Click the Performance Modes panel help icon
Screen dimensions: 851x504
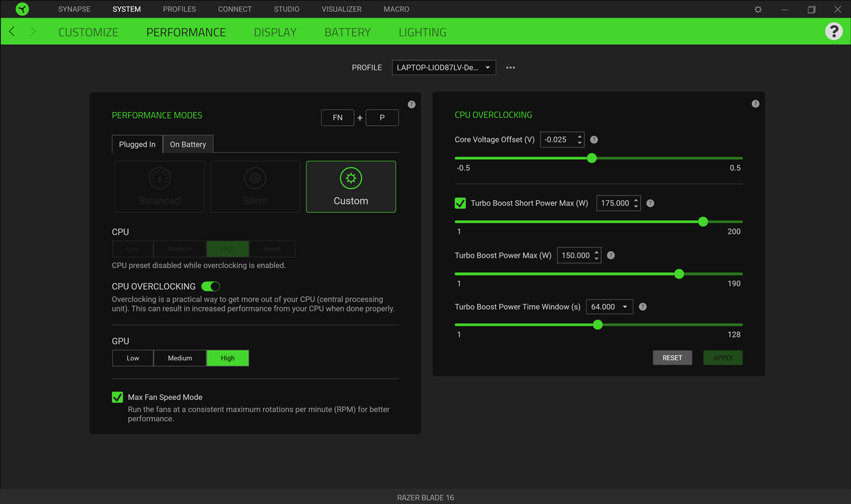(x=412, y=104)
